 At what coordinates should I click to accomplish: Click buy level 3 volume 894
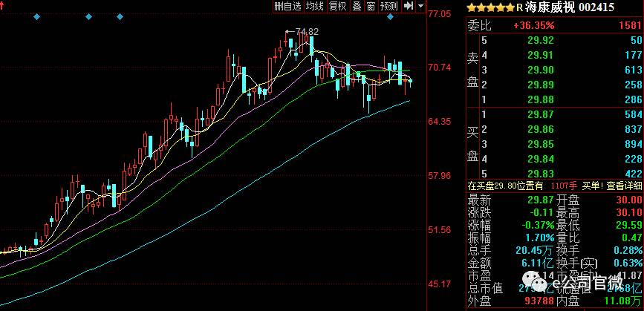pyautogui.click(x=634, y=144)
